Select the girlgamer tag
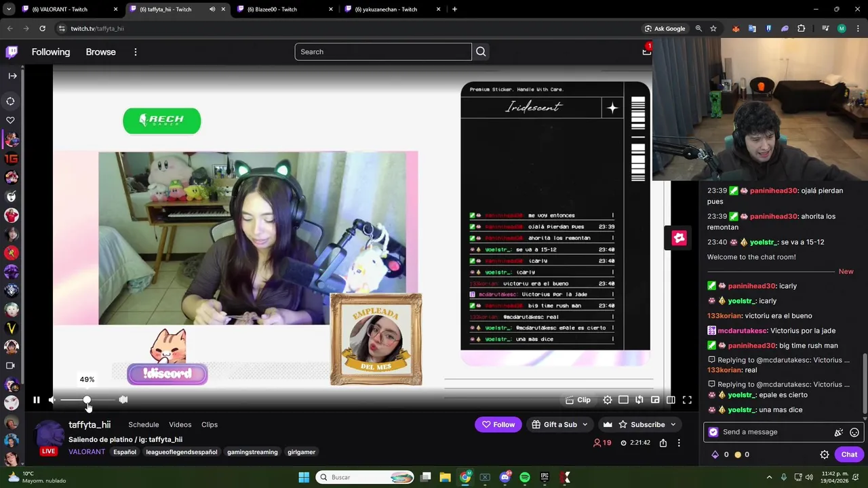Image resolution: width=868 pixels, height=488 pixels. pyautogui.click(x=301, y=452)
